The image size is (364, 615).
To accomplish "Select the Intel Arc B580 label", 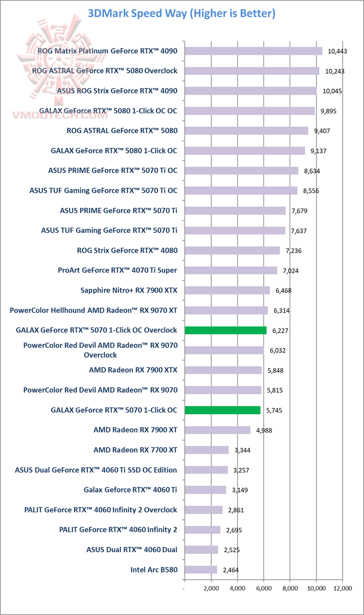I will [x=154, y=569].
